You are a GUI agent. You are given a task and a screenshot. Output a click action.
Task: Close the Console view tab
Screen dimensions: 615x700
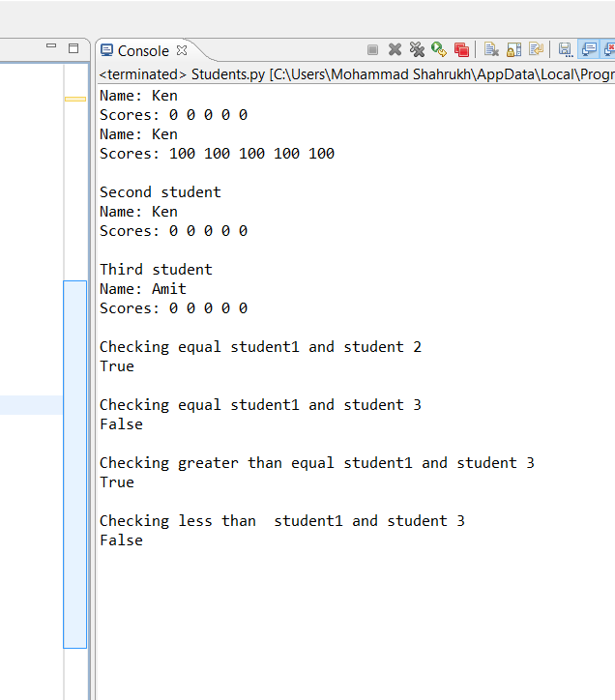pyautogui.click(x=182, y=50)
